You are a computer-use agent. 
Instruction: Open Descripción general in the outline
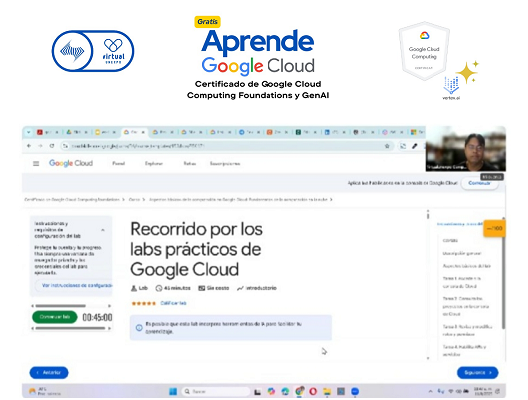[x=462, y=253]
